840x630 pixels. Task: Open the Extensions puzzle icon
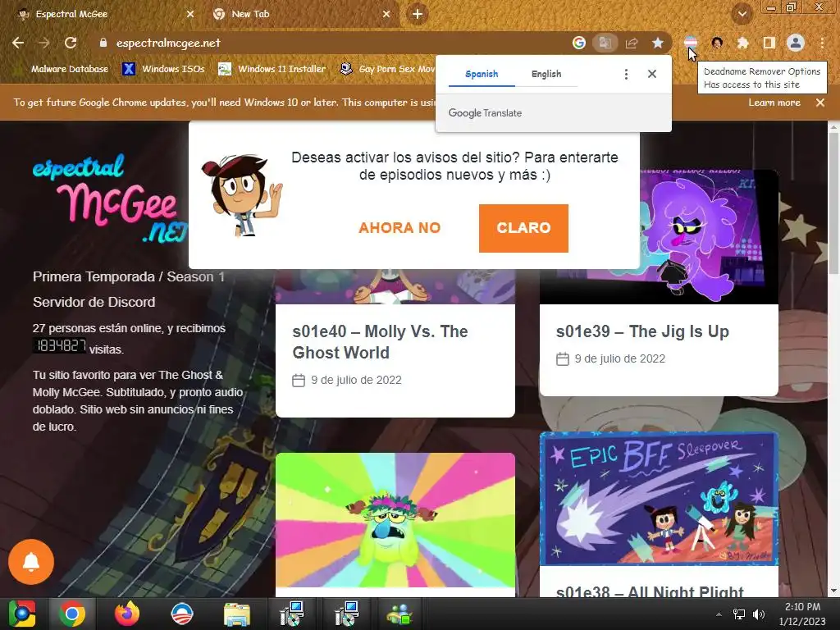pyautogui.click(x=743, y=43)
